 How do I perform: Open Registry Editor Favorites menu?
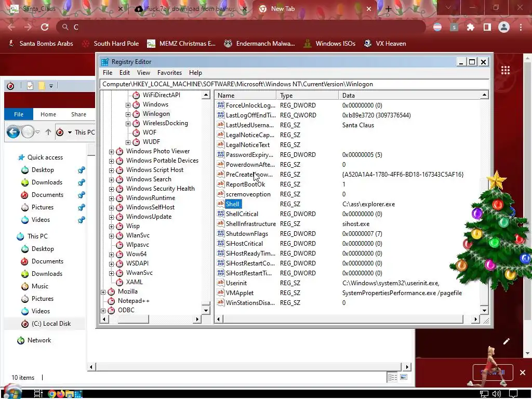170,73
